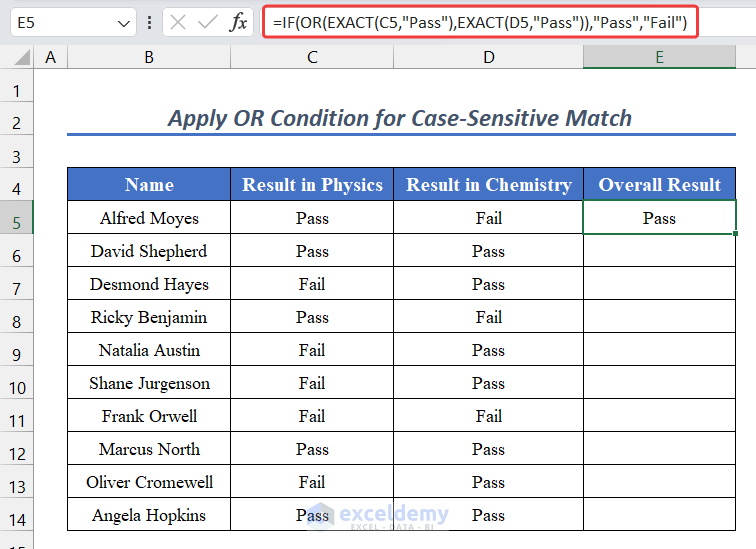Select column E header
The image size is (756, 549).
click(x=659, y=58)
